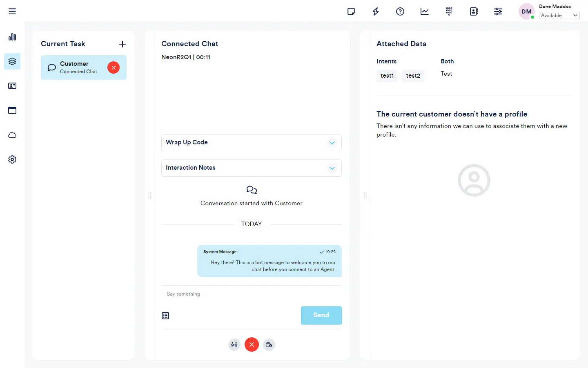Open the notes icon in top bar
This screenshot has height=368, width=588.
[351, 11]
